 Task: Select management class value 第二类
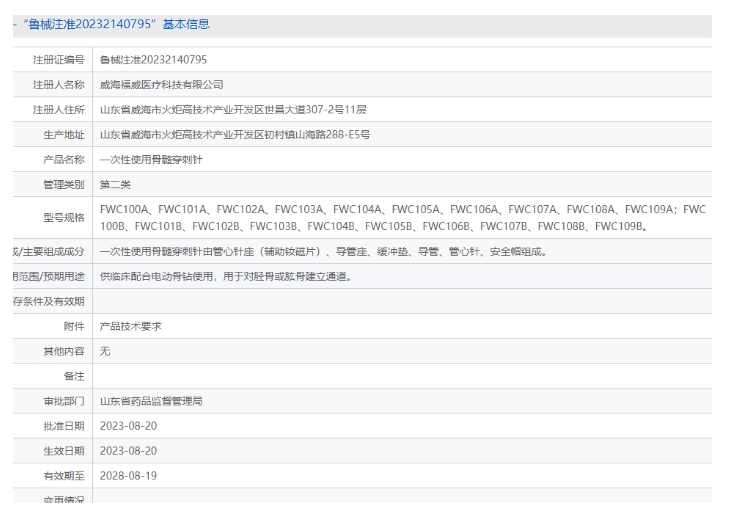115,184
